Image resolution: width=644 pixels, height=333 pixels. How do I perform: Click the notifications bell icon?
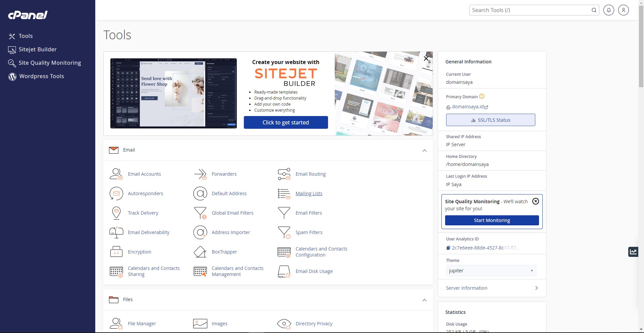click(x=609, y=10)
